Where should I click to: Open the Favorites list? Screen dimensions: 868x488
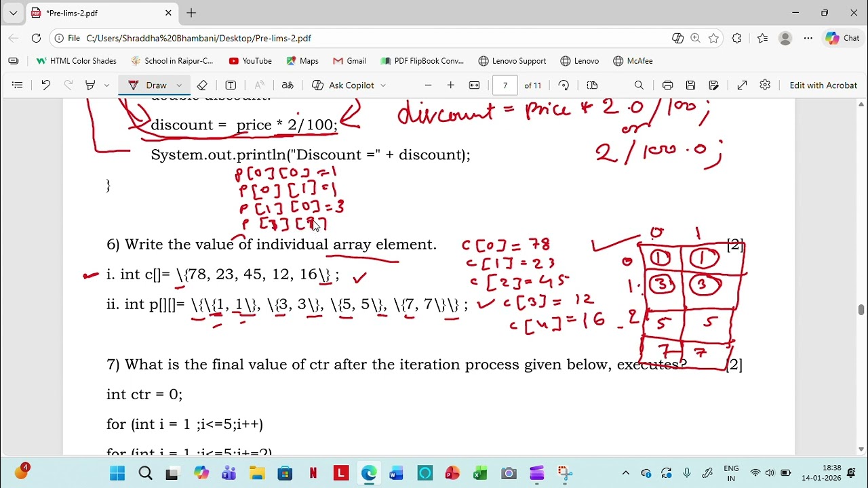point(762,39)
